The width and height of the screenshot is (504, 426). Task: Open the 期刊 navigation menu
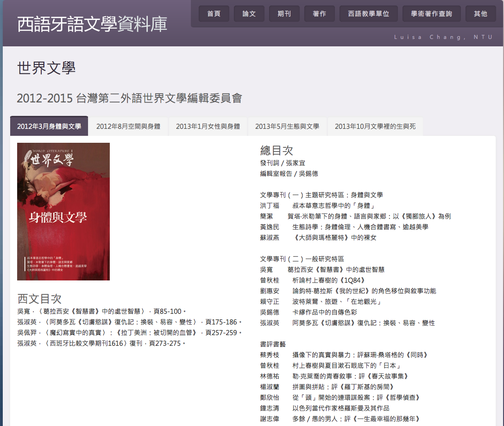coord(284,14)
